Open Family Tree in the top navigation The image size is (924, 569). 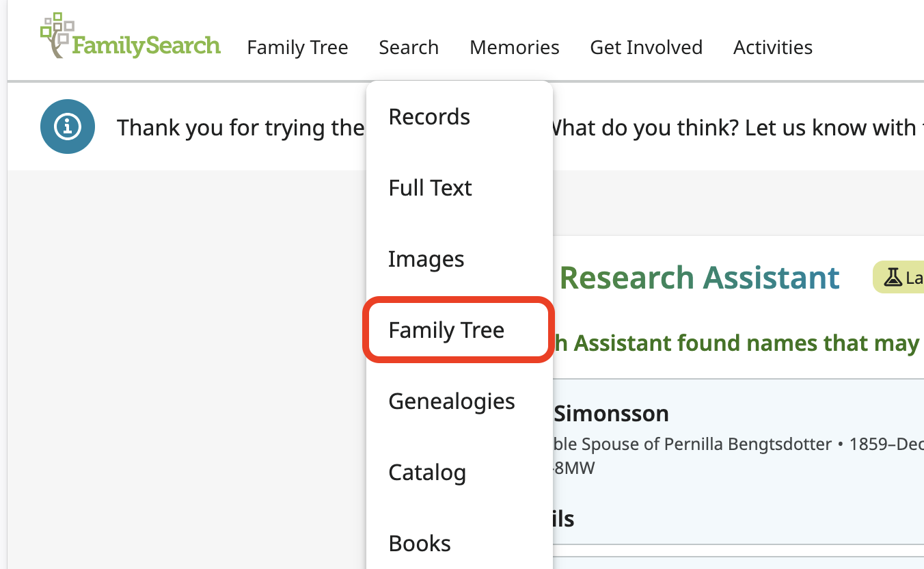pyautogui.click(x=297, y=47)
